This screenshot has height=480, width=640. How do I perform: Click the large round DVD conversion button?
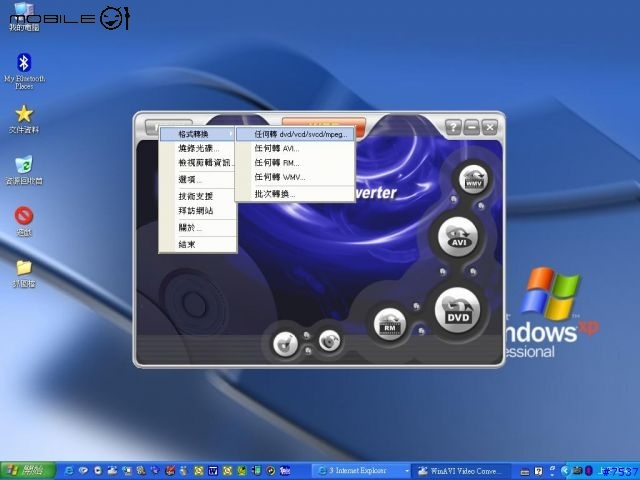click(458, 311)
